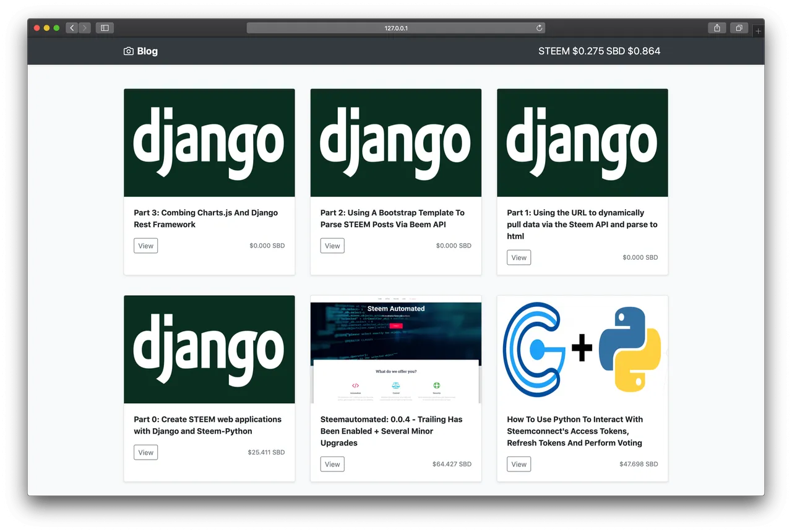
Task: Reload the page with the refresh icon
Action: 540,28
